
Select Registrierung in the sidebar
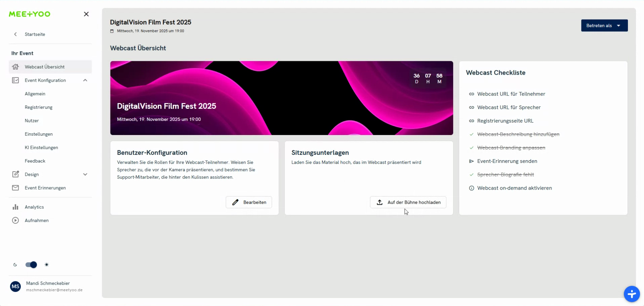click(38, 107)
